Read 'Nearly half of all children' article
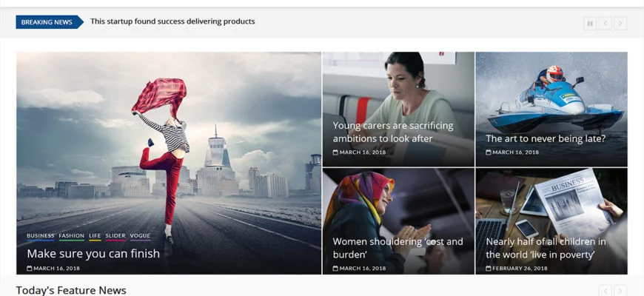Viewport: 644px width, 296px height. [x=546, y=248]
